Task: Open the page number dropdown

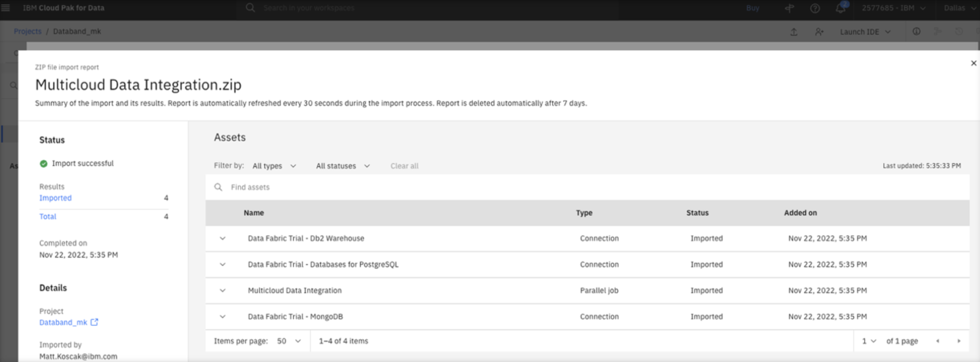Action: coord(869,341)
